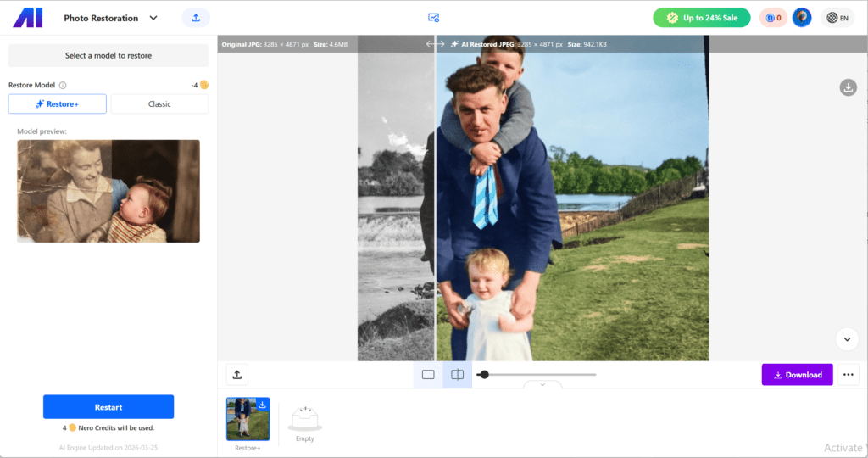Collapse the results tray with chevron

[543, 384]
